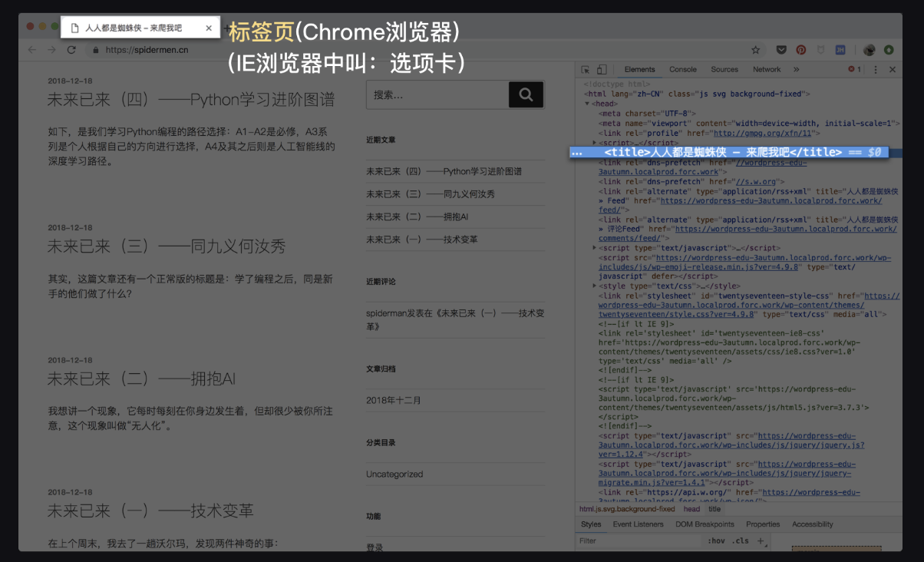Viewport: 924px width, 562px height.
Task: Open the Pocket extension icon
Action: (781, 50)
